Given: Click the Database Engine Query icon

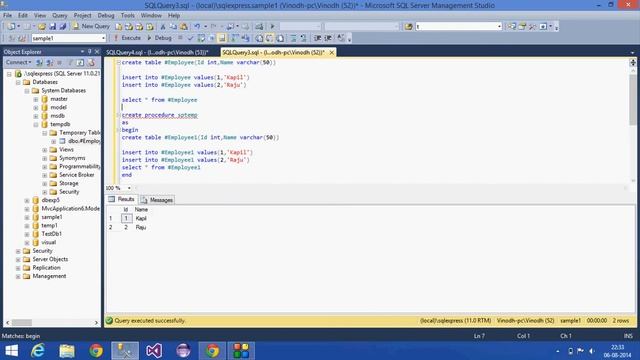Looking at the screenshot, I should coord(118,26).
